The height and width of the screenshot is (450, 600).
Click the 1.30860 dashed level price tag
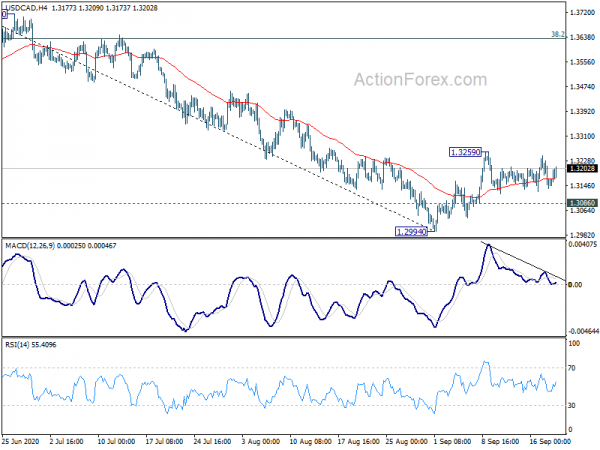coord(582,203)
